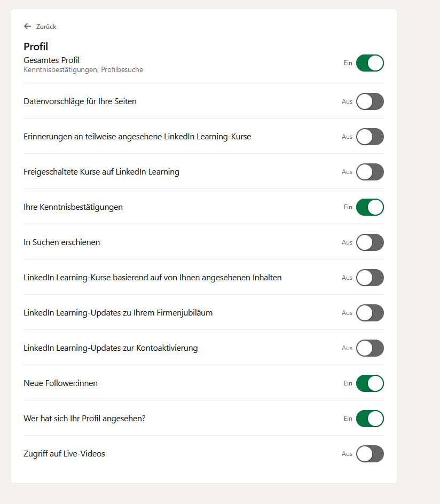The image size is (440, 504).
Task: Click the Gesamtes Profil row title
Action: (x=51, y=60)
